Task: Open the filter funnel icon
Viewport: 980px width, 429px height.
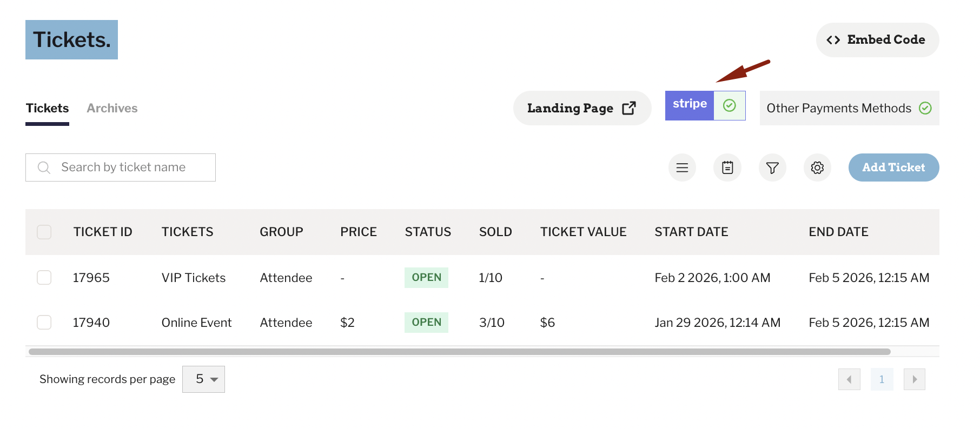Action: click(x=772, y=167)
